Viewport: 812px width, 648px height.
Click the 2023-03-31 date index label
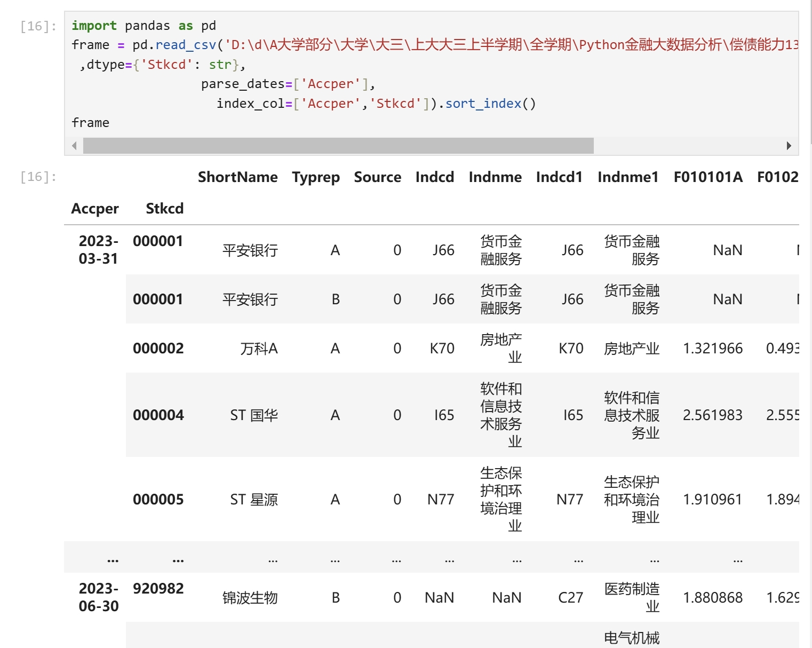(x=98, y=250)
